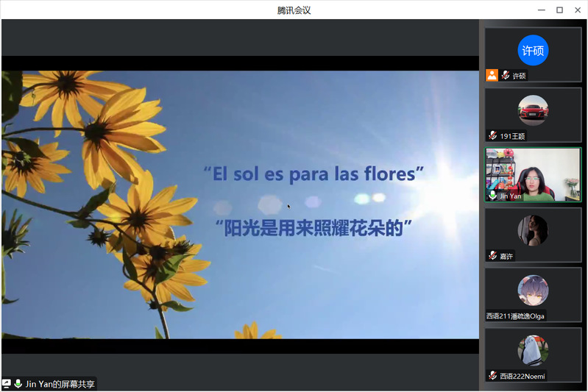Select the anime avatar of 西语211潘晓逸Olga
This screenshot has height=392, width=588.
533,291
